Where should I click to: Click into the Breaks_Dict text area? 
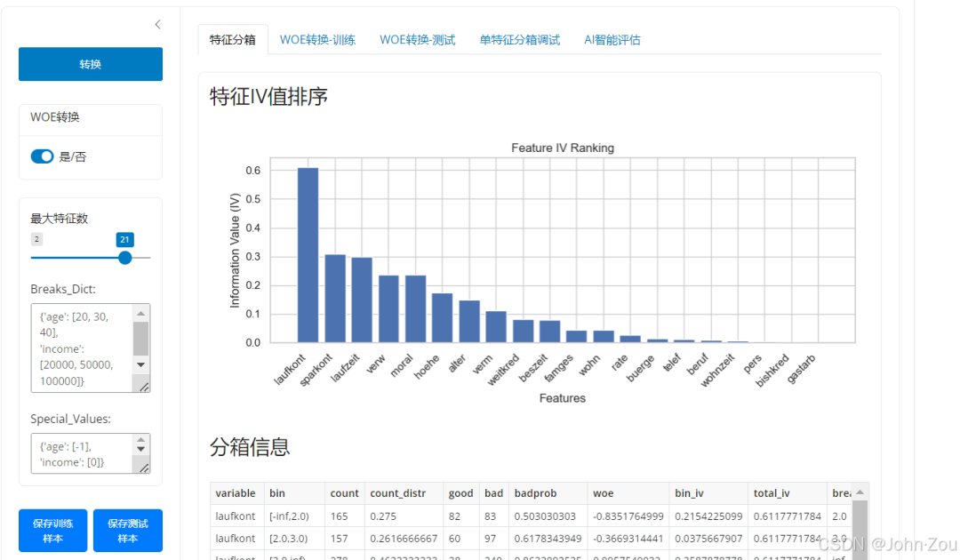[x=82, y=348]
